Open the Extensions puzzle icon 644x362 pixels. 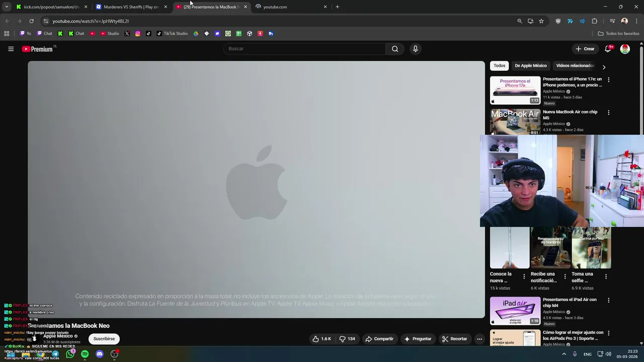click(x=594, y=21)
